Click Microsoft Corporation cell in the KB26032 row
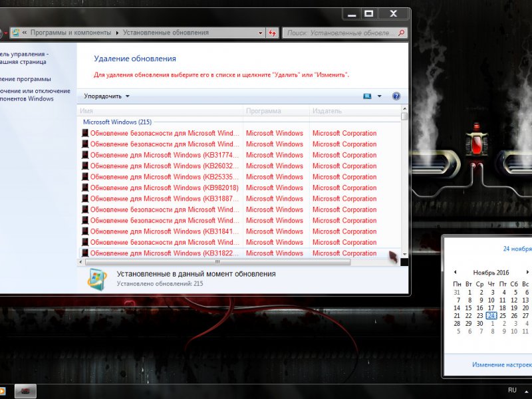Screen dimensions: 532x399 pos(344,166)
